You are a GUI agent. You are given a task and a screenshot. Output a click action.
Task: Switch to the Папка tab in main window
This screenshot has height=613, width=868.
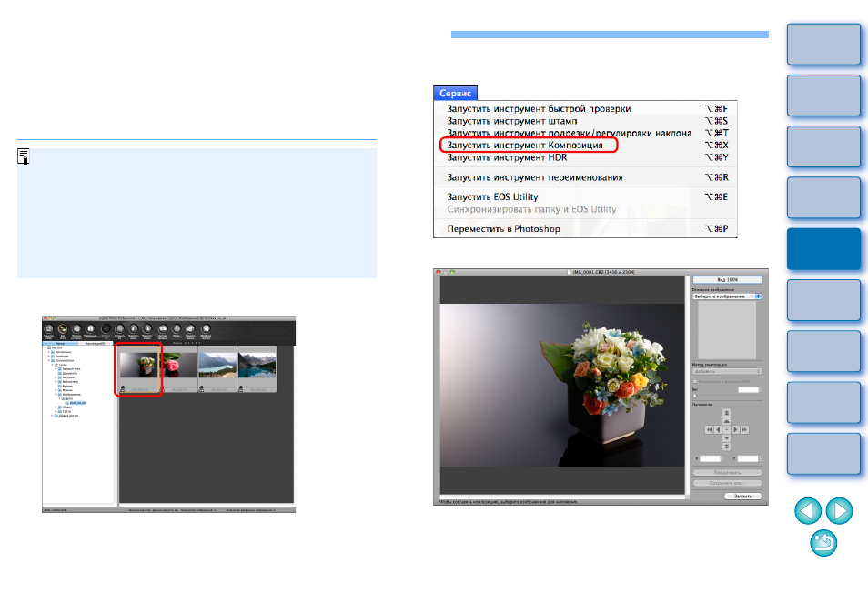click(60, 344)
